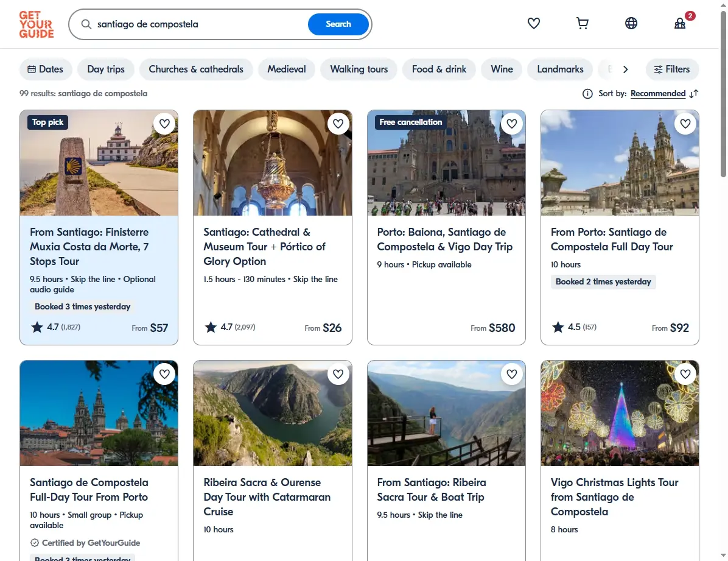Open the Dates picker
Screen dimensions: 728x561
coord(46,69)
